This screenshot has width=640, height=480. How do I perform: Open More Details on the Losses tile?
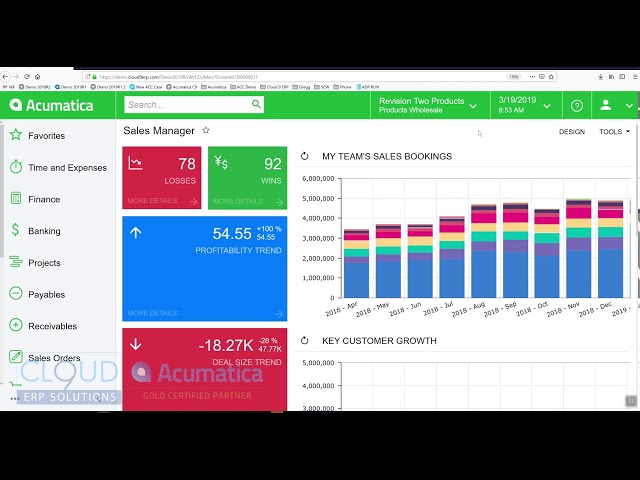click(x=162, y=201)
